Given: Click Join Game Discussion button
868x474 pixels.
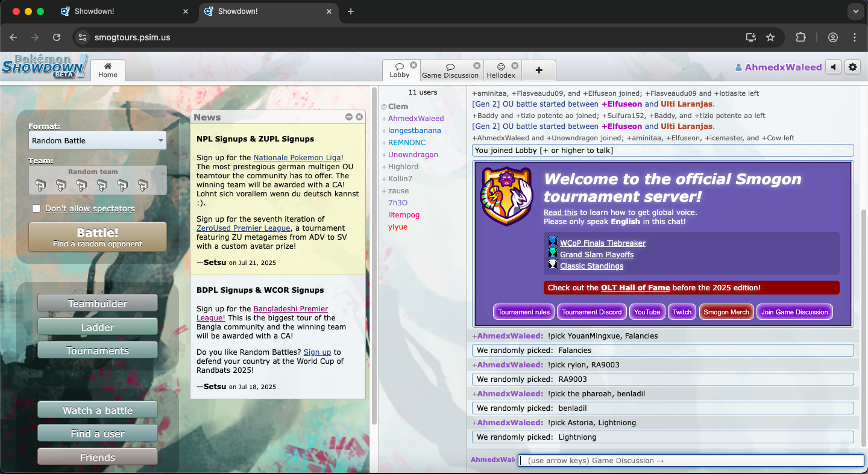Looking at the screenshot, I should click(794, 312).
